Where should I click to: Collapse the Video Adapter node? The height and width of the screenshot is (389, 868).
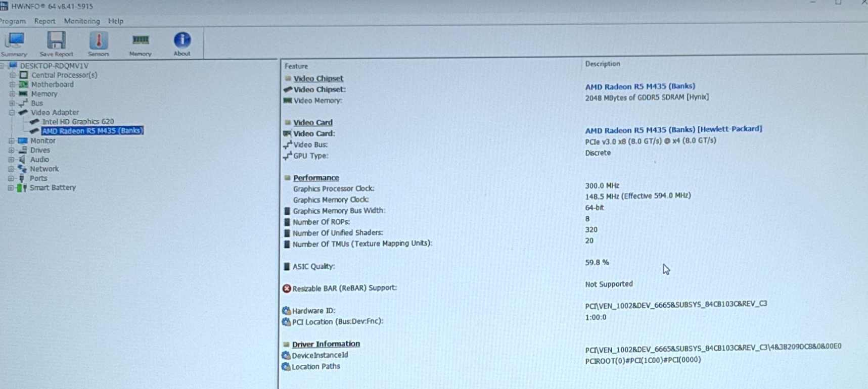(x=12, y=112)
